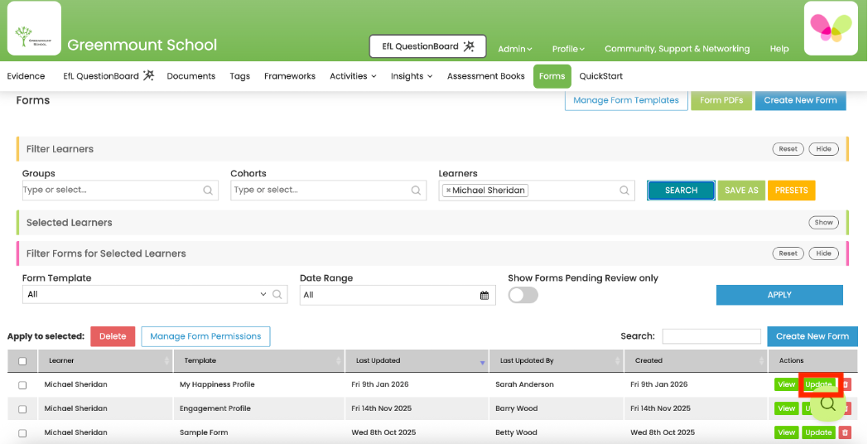Click the table Search input field
The image size is (868, 444).
712,336
